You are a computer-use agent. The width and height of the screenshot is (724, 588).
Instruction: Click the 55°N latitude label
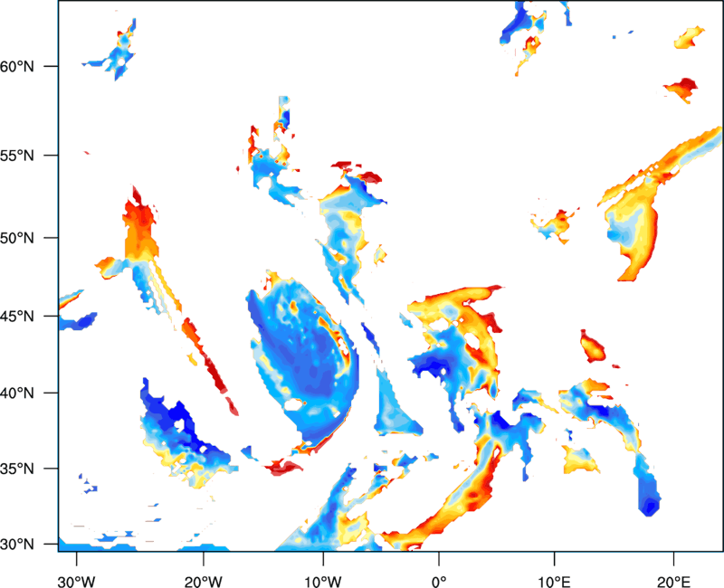tap(17, 156)
